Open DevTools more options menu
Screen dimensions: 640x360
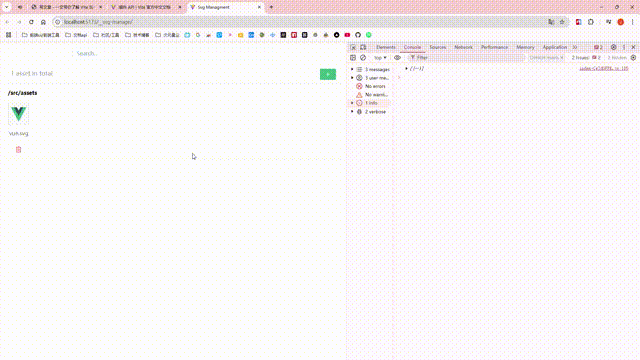[x=624, y=47]
